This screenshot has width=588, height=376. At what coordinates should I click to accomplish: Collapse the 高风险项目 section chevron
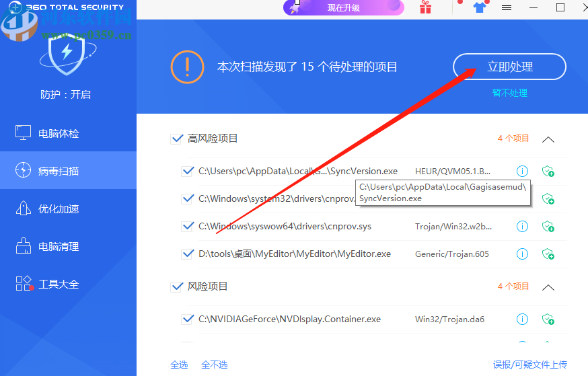coord(548,139)
